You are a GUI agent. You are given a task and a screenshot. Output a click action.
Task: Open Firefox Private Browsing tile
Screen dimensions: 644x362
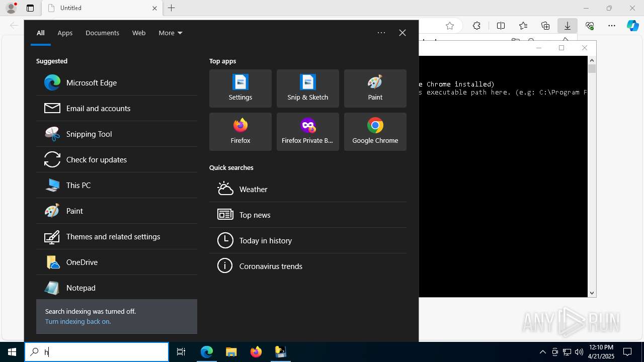308,132
